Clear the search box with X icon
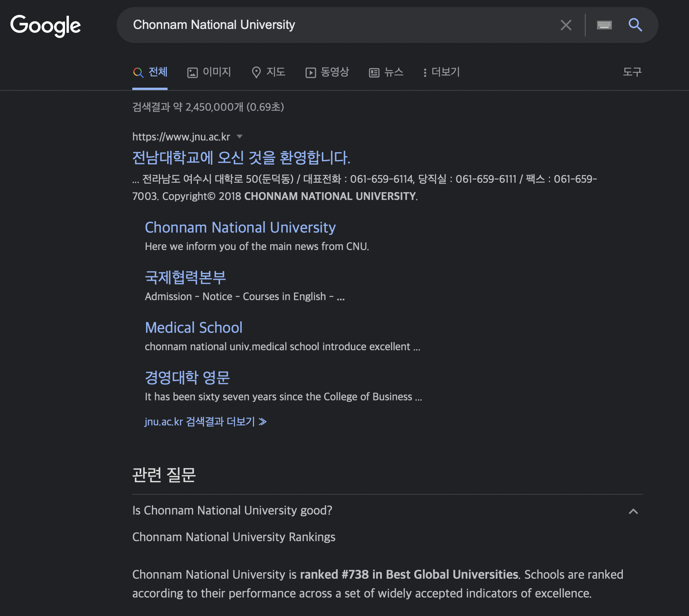The image size is (689, 616). point(566,25)
